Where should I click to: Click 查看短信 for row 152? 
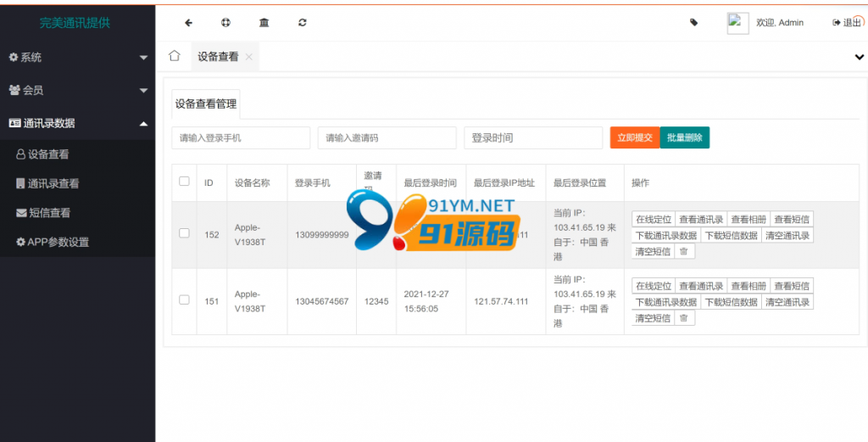792,220
